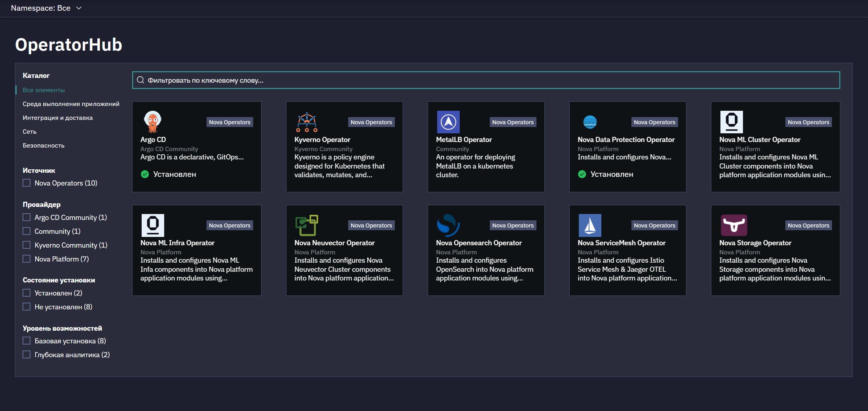The width and height of the screenshot is (868, 411).
Task: Open the Namespace: Все dropdown
Action: point(46,8)
